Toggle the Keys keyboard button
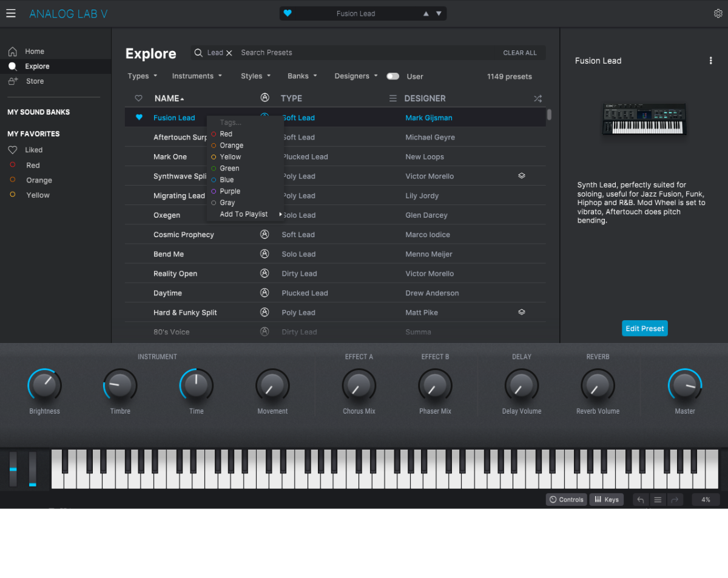The height and width of the screenshot is (578, 728). pos(607,500)
